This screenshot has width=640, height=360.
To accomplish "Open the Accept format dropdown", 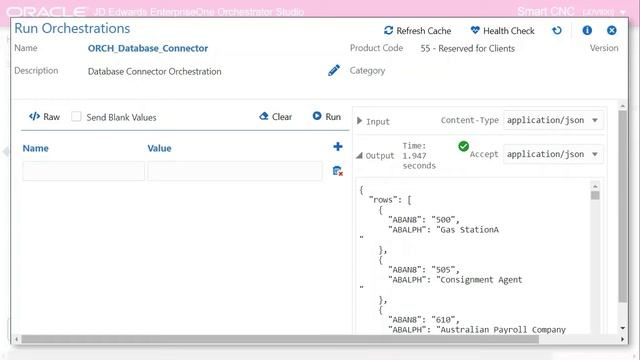I will click(553, 154).
